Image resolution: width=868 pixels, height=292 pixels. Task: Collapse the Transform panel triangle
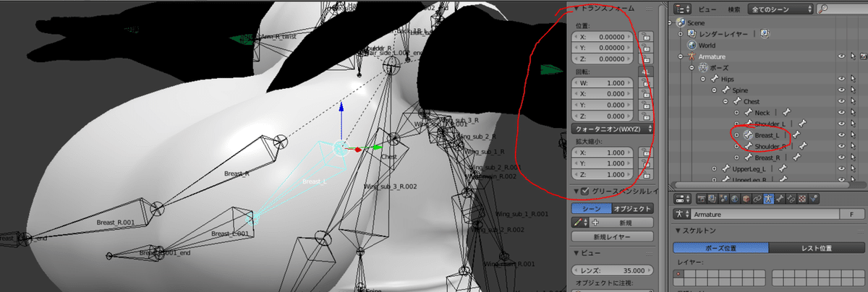click(x=576, y=9)
